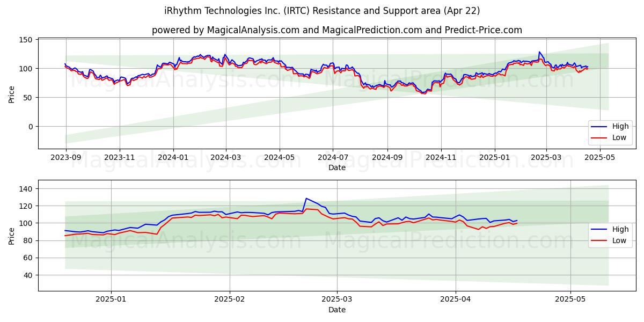This screenshot has width=644, height=322.
Task: Click the '150' price tick in top chart
Action: pos(27,40)
